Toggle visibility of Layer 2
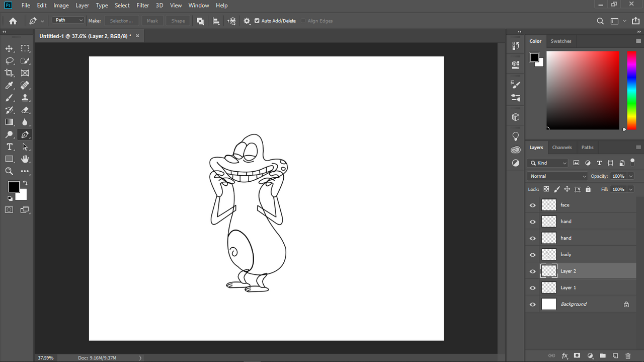The width and height of the screenshot is (644, 362). coord(533,271)
